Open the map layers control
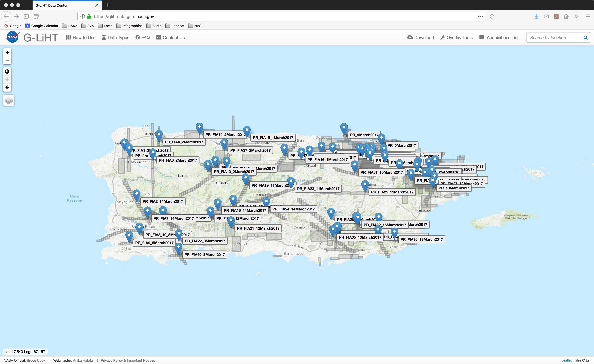This screenshot has height=364, width=594. (x=9, y=100)
